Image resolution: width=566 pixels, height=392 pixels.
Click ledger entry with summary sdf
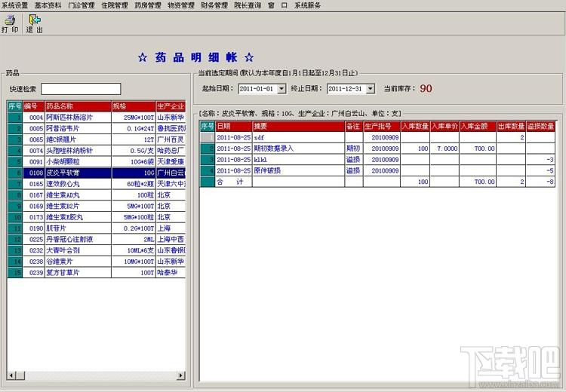[x=377, y=137]
